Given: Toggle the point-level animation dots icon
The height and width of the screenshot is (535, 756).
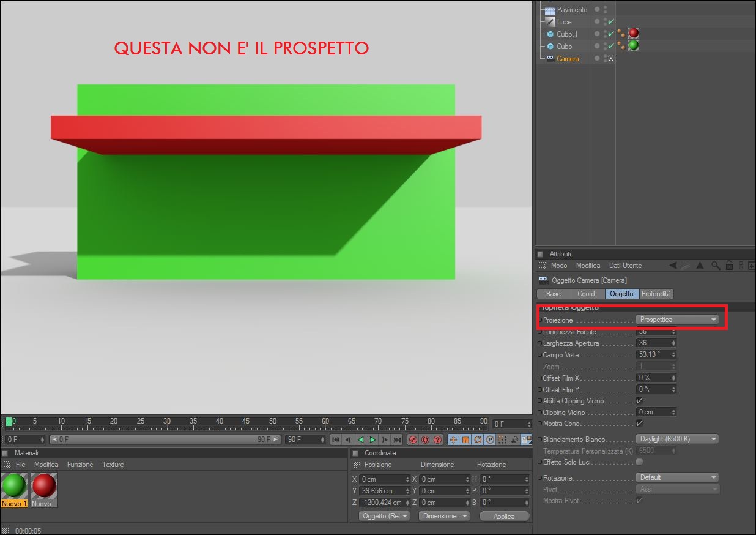Looking at the screenshot, I should [x=502, y=440].
